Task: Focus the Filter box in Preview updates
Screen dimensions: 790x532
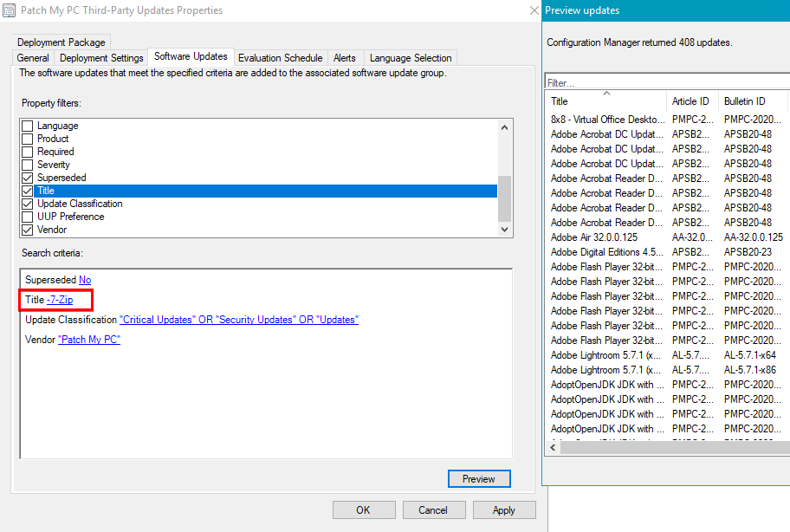Action: point(668,82)
